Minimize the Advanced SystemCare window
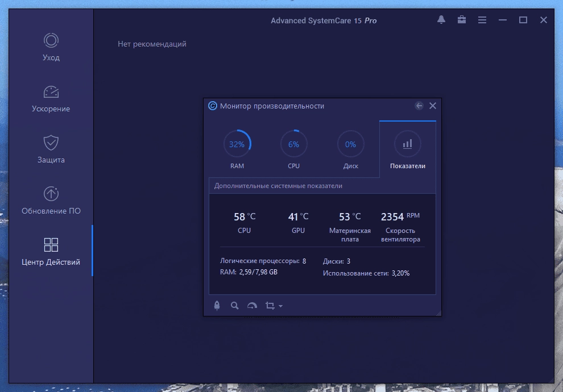Image resolution: width=563 pixels, height=392 pixels. [503, 20]
